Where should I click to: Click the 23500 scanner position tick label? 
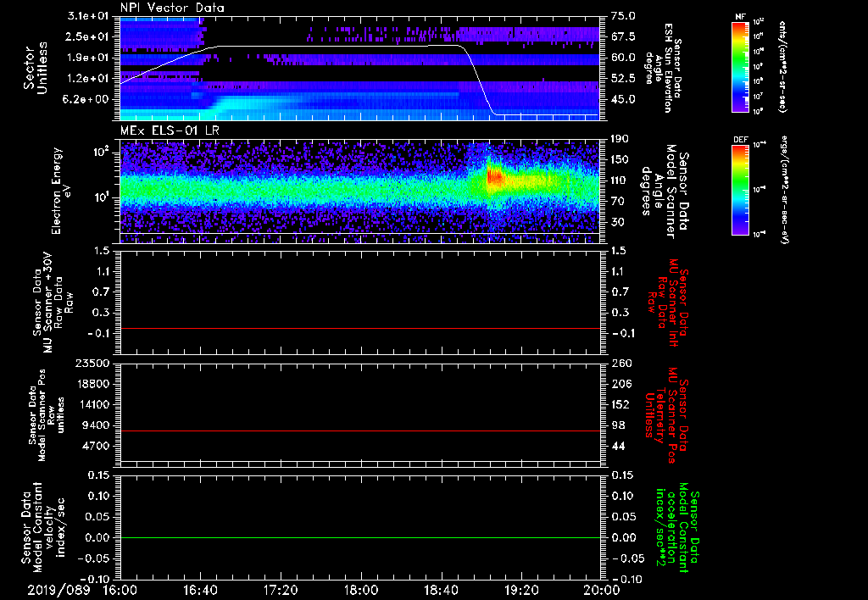click(x=91, y=364)
